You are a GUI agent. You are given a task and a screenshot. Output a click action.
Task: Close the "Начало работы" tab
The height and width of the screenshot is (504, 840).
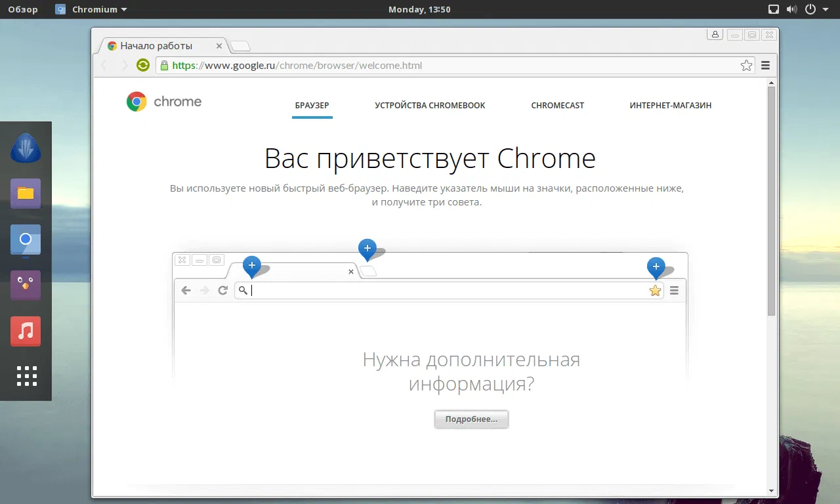tap(219, 47)
